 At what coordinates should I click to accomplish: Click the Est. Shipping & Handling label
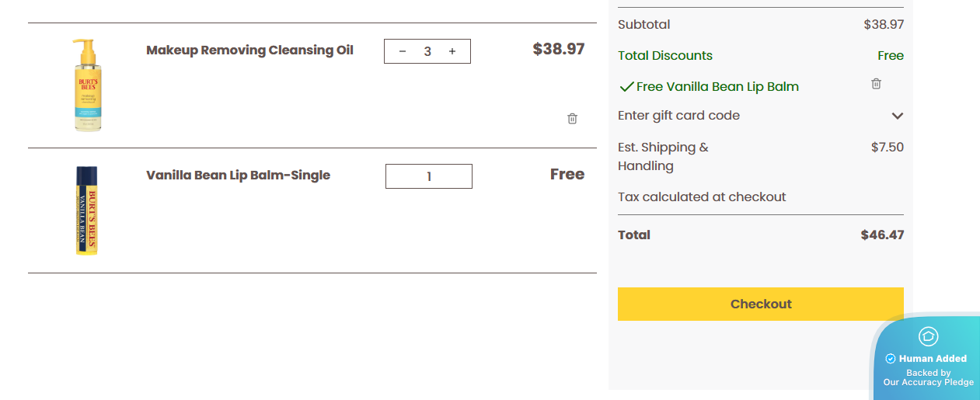pyautogui.click(x=663, y=156)
